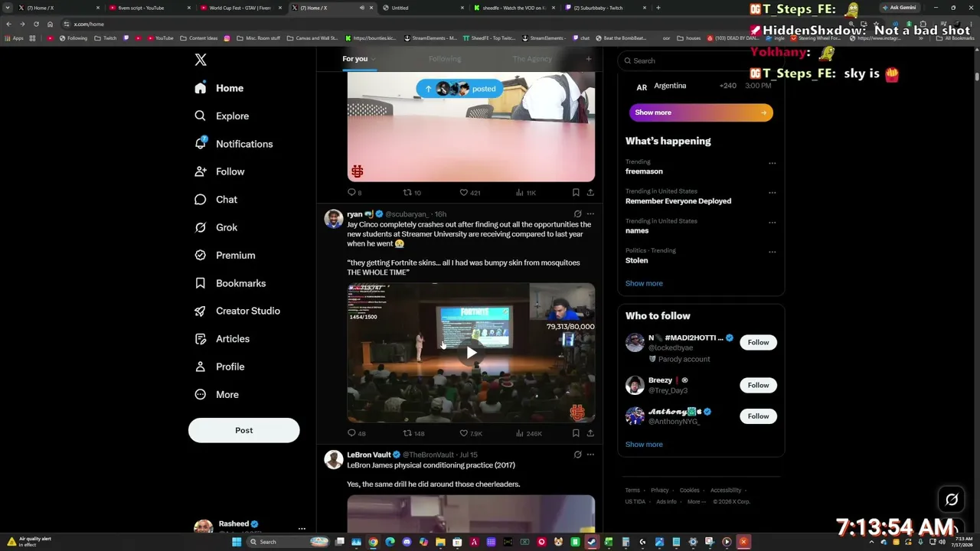
Task: Open Notifications in the sidebar
Action: (234, 144)
